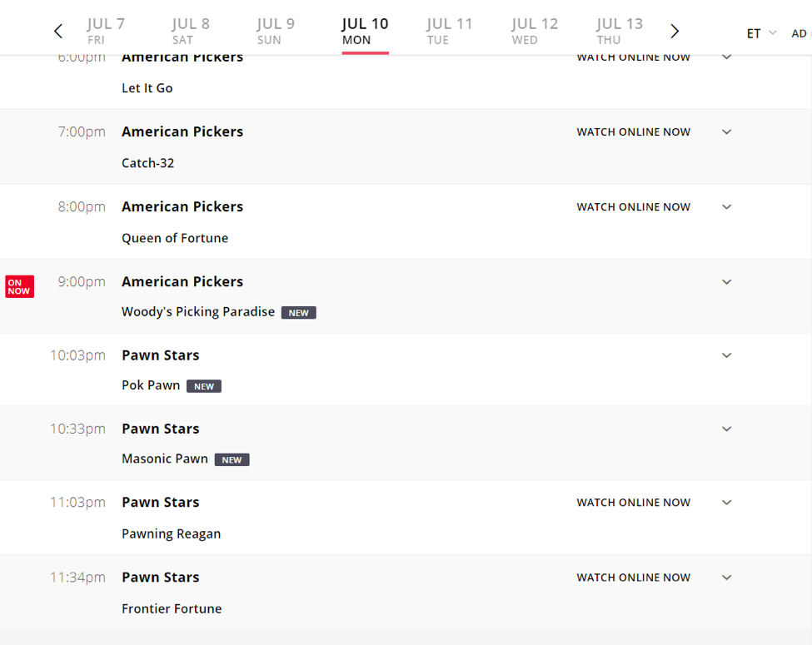Expand the Catch-32 episode details

(726, 132)
